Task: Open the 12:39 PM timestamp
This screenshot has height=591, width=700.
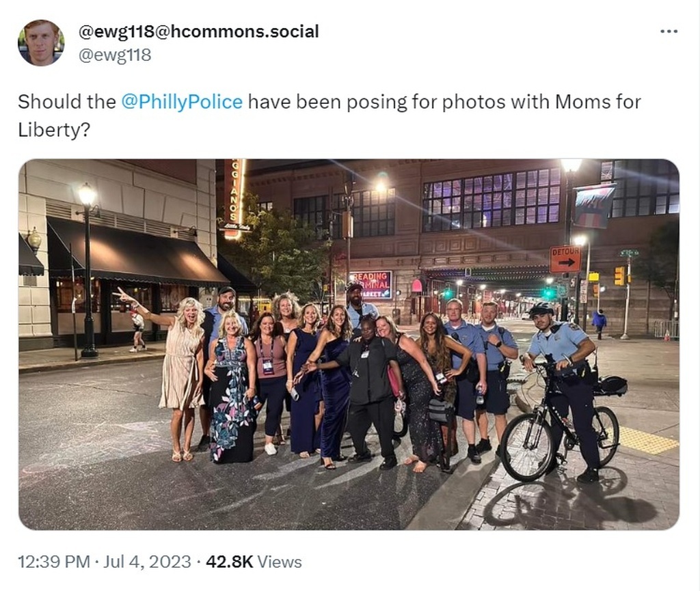Action: [x=54, y=562]
